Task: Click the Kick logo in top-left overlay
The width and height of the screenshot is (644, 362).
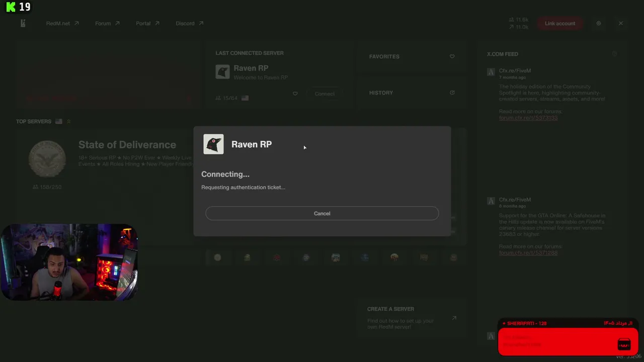Action: tap(11, 7)
